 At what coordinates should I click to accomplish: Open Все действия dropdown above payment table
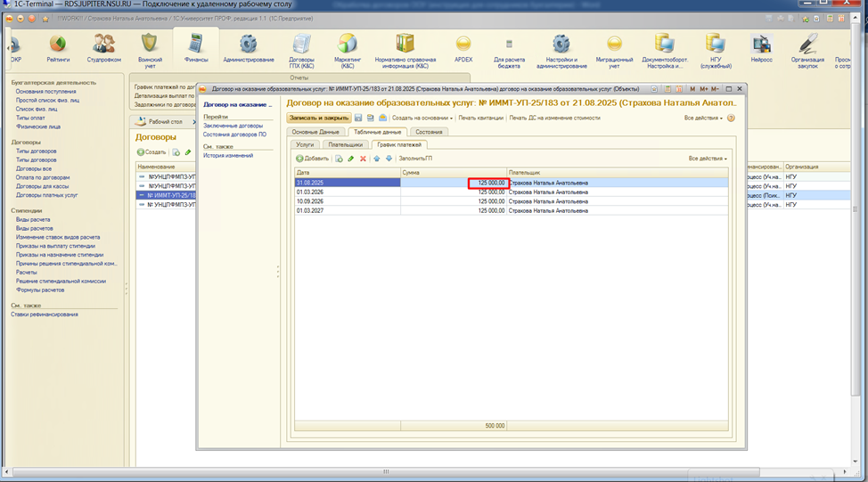pos(707,159)
